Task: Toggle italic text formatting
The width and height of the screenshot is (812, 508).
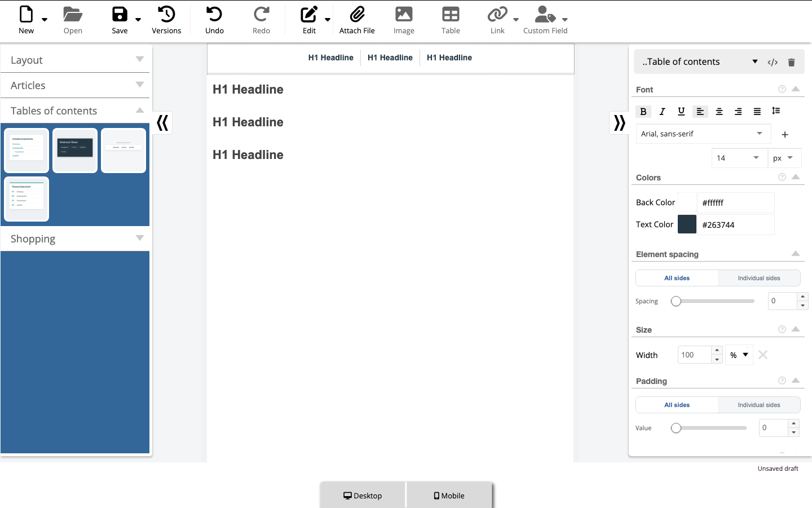Action: click(662, 112)
